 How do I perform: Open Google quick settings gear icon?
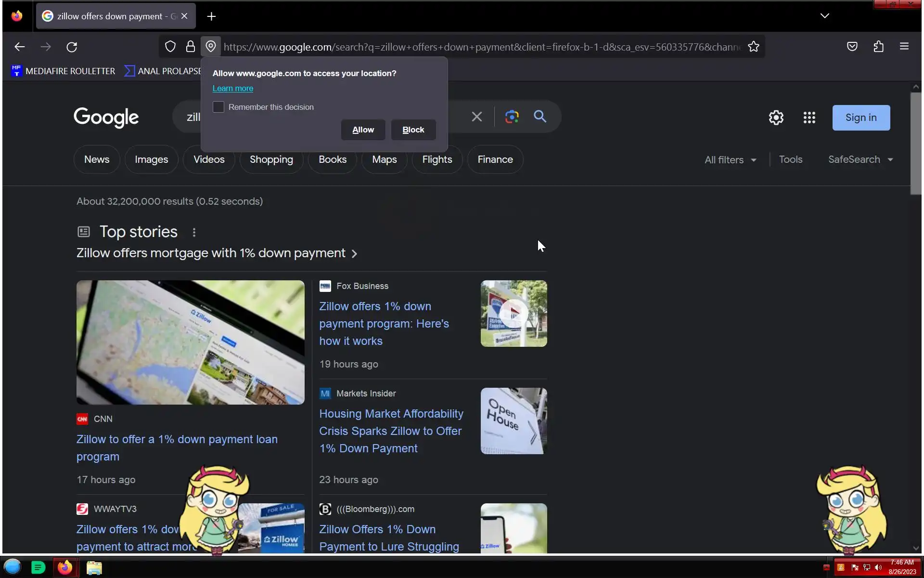(776, 118)
